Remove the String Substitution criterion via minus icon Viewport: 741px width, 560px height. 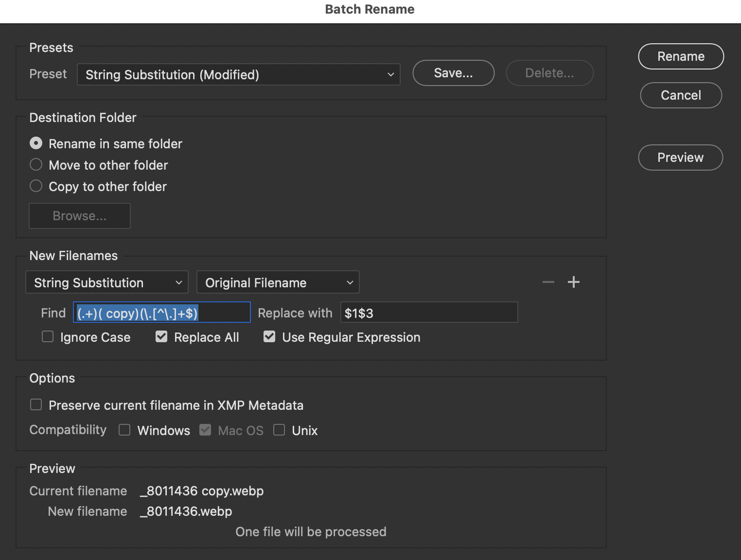coord(548,282)
